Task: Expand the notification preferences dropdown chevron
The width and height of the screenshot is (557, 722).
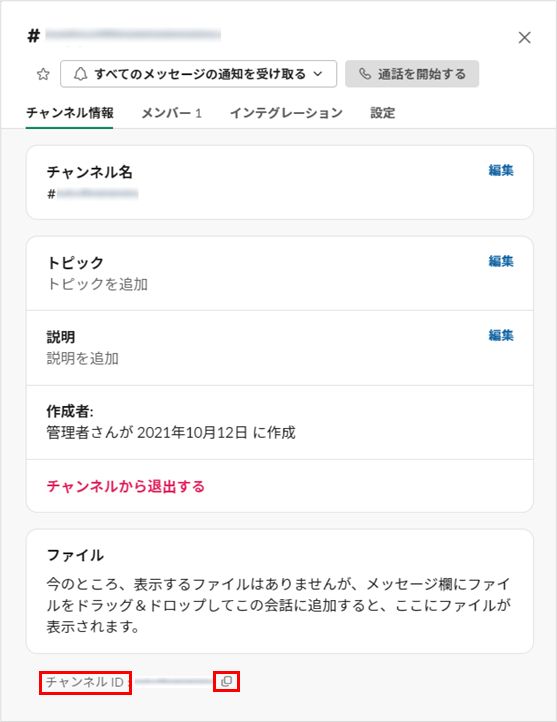Action: click(318, 74)
